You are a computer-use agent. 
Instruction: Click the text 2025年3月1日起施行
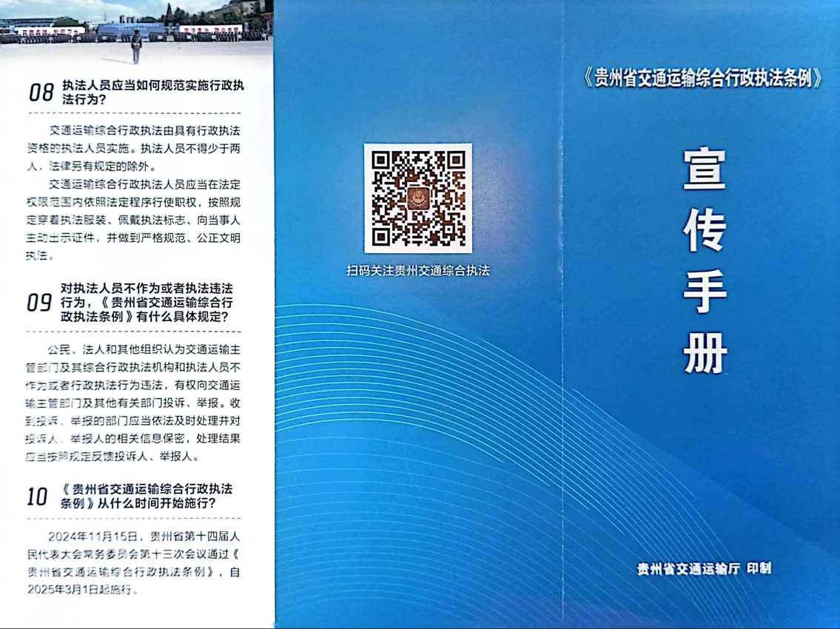click(x=81, y=589)
